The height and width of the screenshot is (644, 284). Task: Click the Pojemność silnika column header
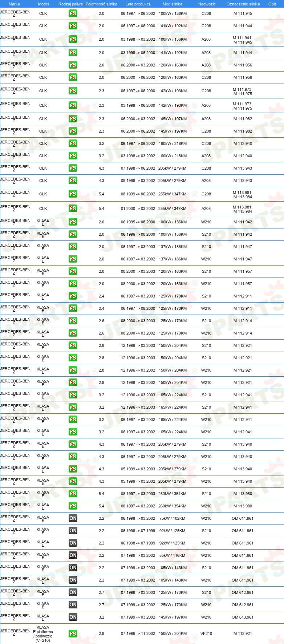pyautogui.click(x=101, y=4)
